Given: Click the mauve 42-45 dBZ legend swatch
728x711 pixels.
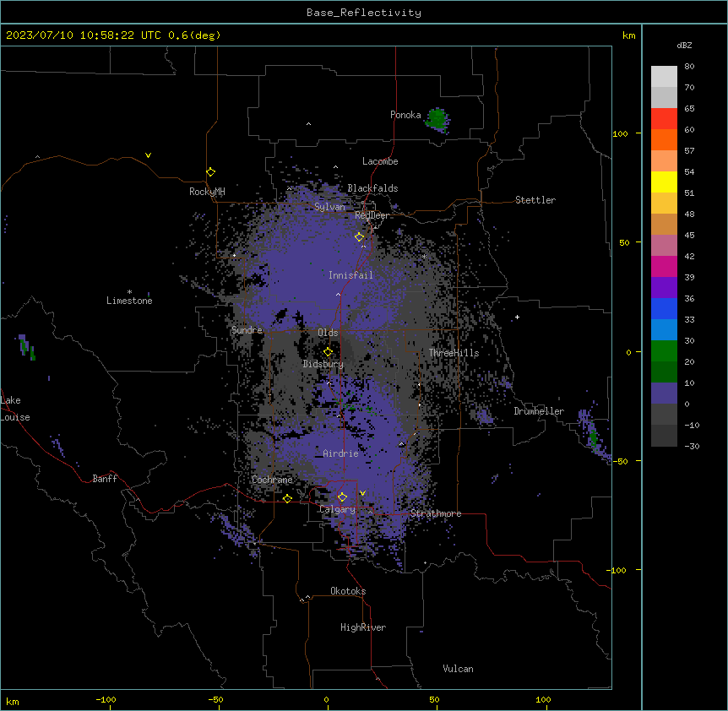Looking at the screenshot, I should tap(664, 245).
